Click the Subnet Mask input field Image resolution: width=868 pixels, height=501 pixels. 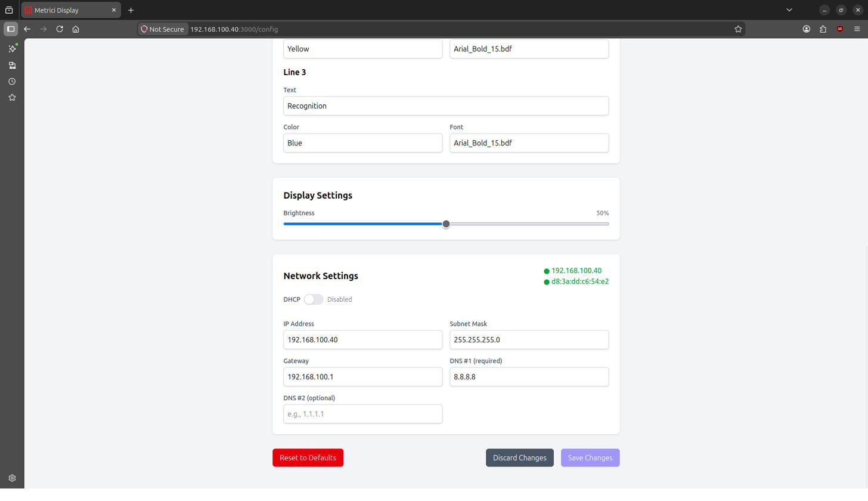pyautogui.click(x=529, y=340)
